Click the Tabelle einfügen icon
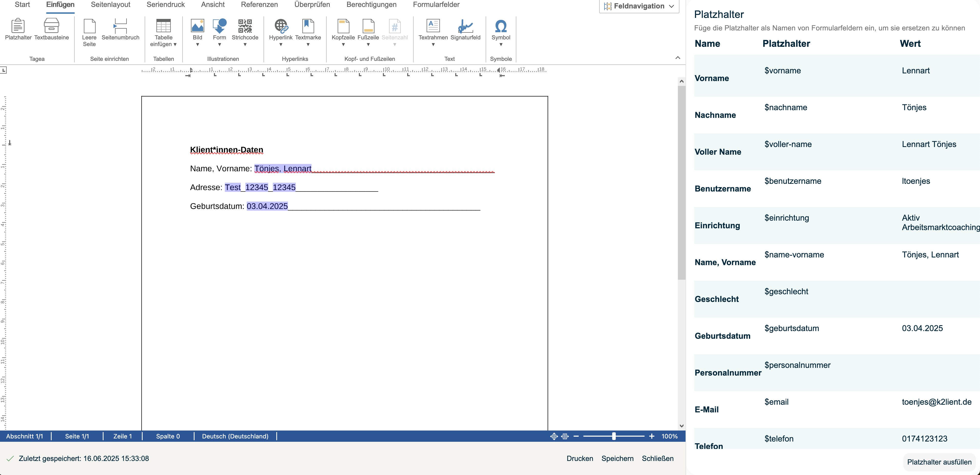Viewport: 980px width, 475px height. (x=164, y=26)
